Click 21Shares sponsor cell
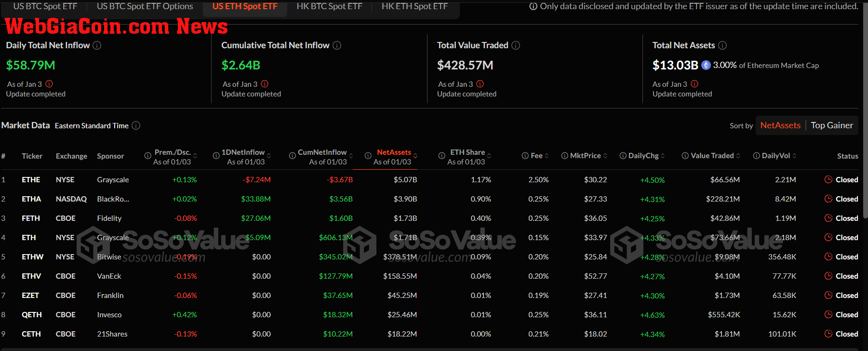This screenshot has height=351, width=868. point(112,334)
